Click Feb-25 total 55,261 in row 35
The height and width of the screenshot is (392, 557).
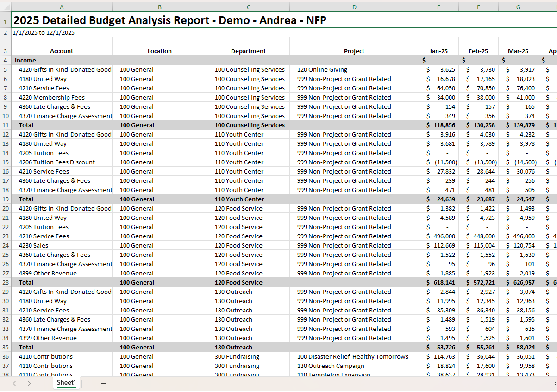pyautogui.click(x=478, y=347)
